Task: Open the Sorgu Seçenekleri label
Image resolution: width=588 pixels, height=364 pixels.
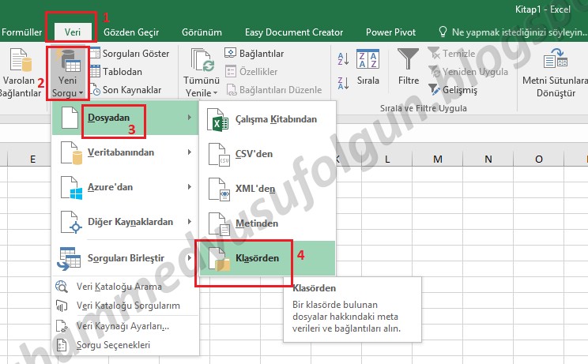Action: (x=113, y=345)
